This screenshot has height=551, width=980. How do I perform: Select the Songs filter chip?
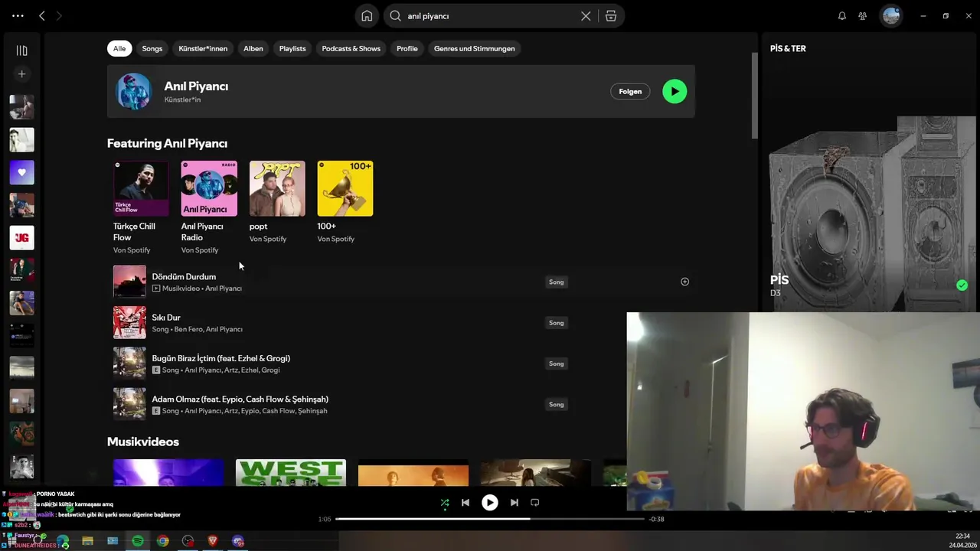[x=152, y=48]
